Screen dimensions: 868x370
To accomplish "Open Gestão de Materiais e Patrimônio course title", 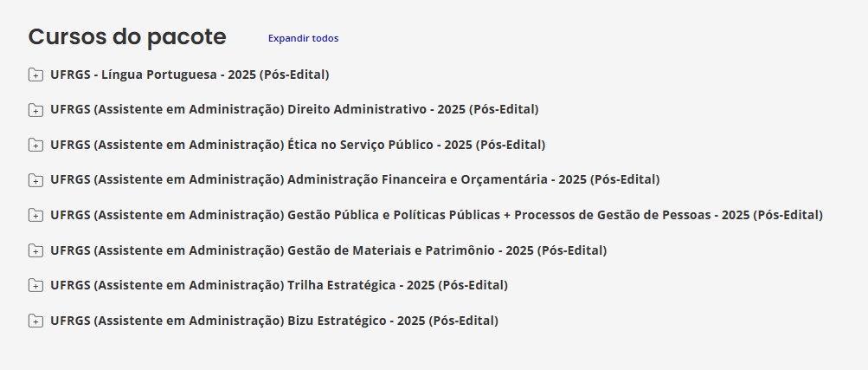I will (x=328, y=250).
